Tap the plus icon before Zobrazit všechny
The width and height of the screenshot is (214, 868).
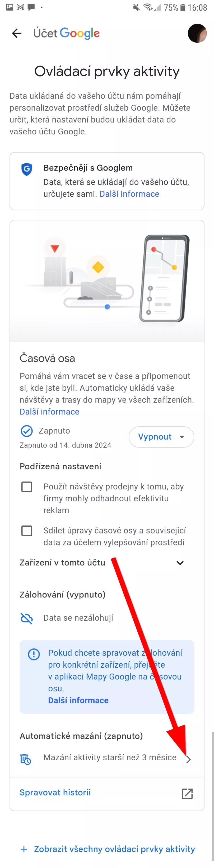(x=24, y=849)
